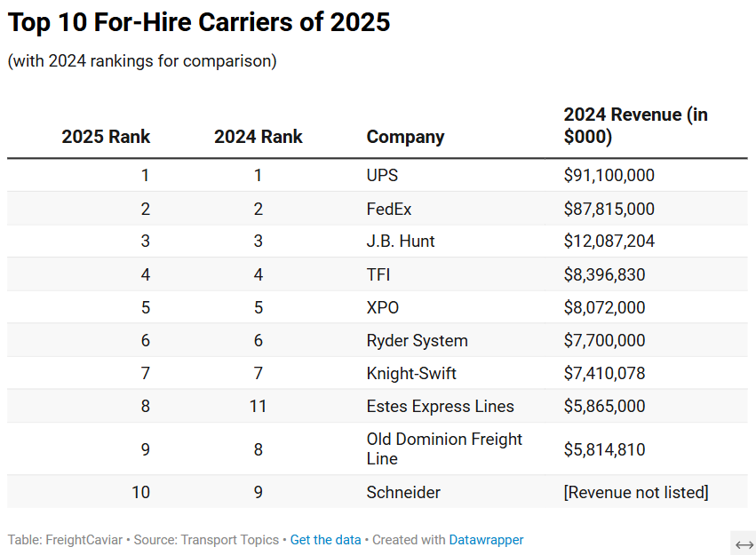Select the Company column header
Image resolution: width=756 pixels, height=555 pixels.
pyautogui.click(x=405, y=137)
